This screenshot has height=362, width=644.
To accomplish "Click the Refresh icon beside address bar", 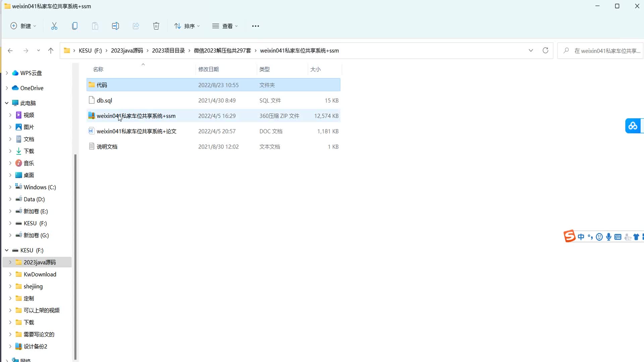I will click(545, 51).
